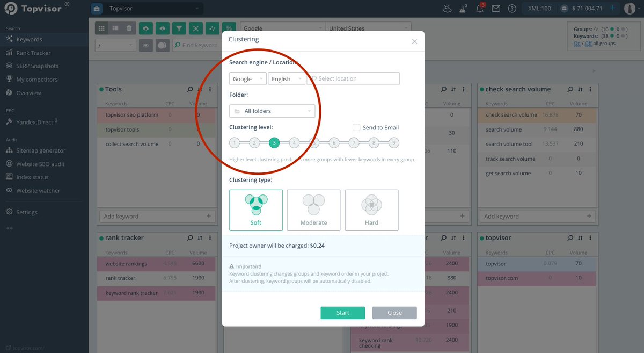The image size is (644, 353).
Task: Click the trash bin icon in toolbar
Action: [x=129, y=28]
